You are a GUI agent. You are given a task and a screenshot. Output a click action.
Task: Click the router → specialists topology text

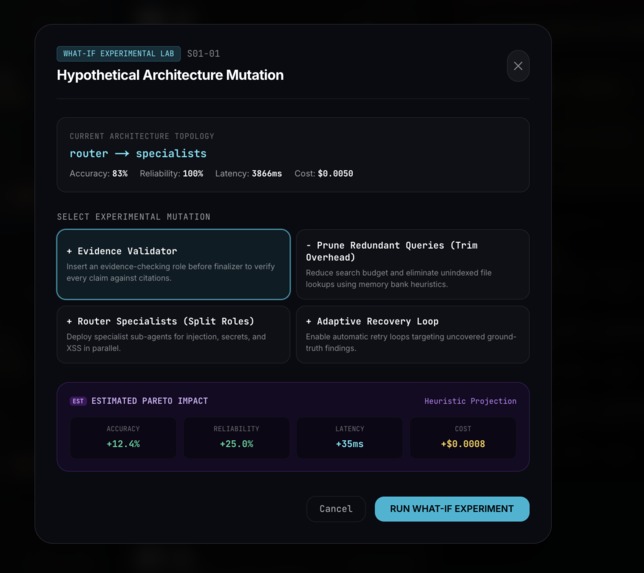[138, 154]
